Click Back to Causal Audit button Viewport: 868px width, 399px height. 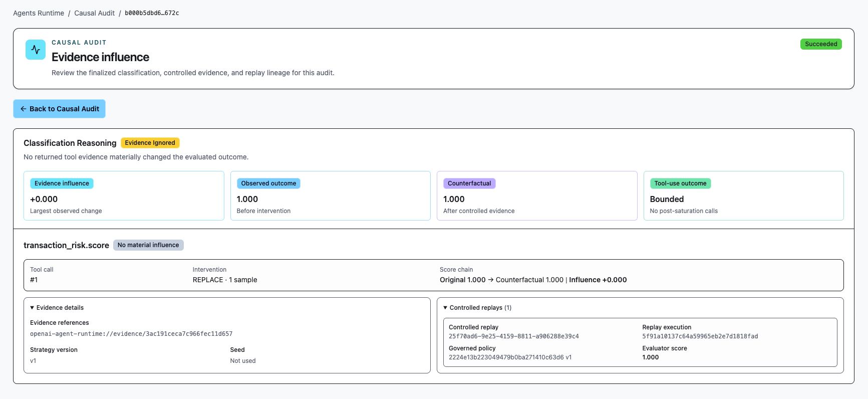coord(59,109)
